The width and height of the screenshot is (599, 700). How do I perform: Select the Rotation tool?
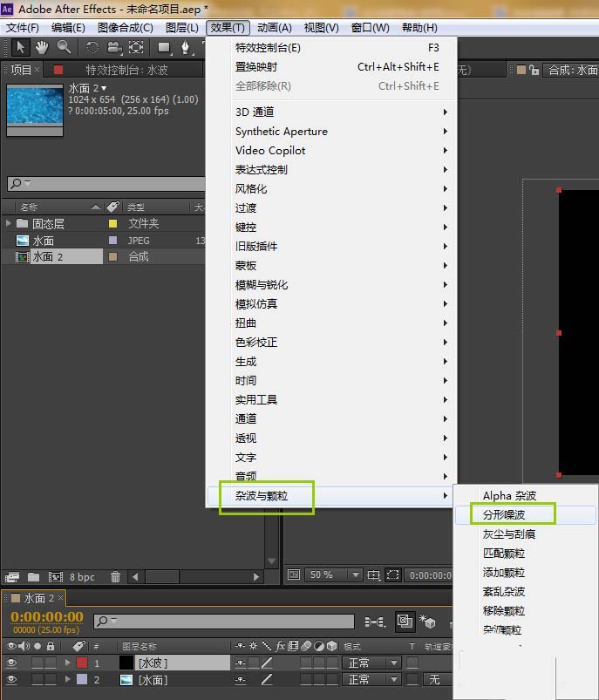pos(92,47)
